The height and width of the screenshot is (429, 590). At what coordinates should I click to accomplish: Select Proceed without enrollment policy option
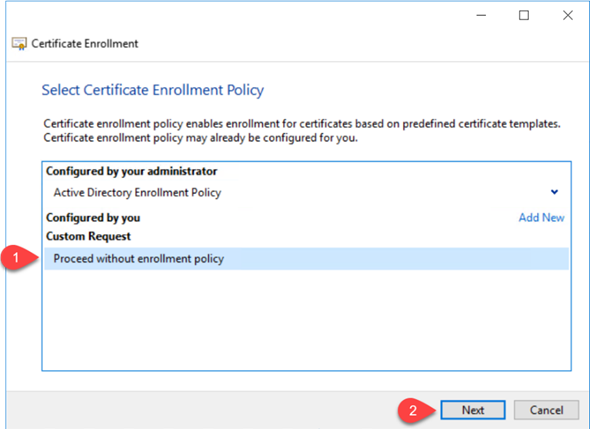(306, 259)
